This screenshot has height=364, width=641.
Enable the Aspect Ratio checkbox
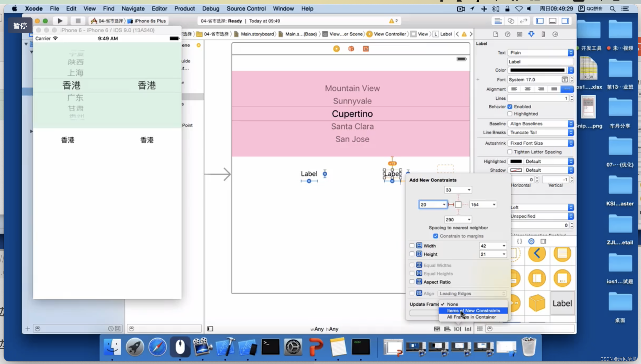click(x=412, y=282)
